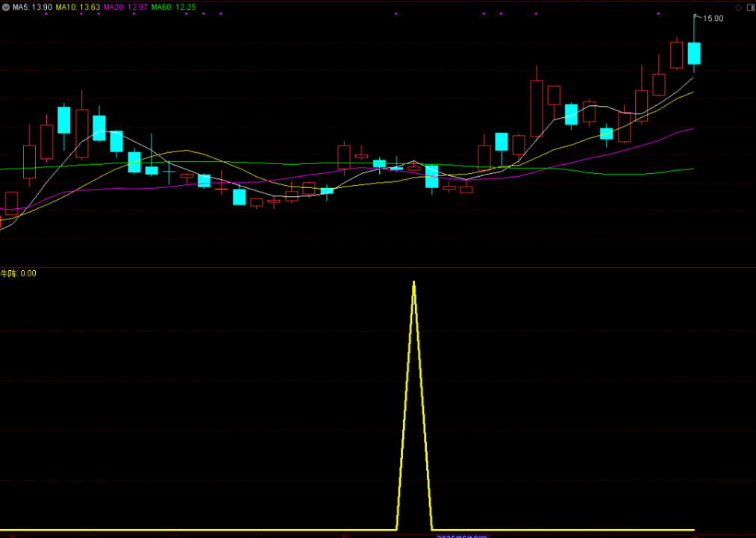This screenshot has height=538, width=756.
Task: Select the yellow MA10: 13.63 label
Action: coord(77,7)
